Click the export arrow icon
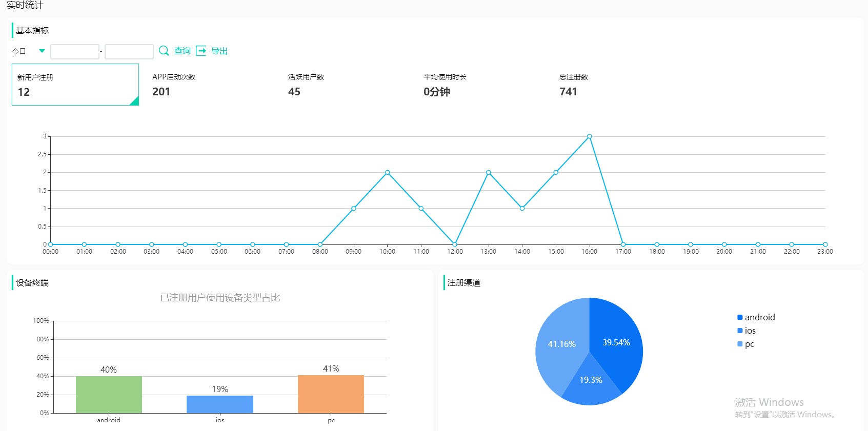The image size is (868, 431). coord(201,50)
